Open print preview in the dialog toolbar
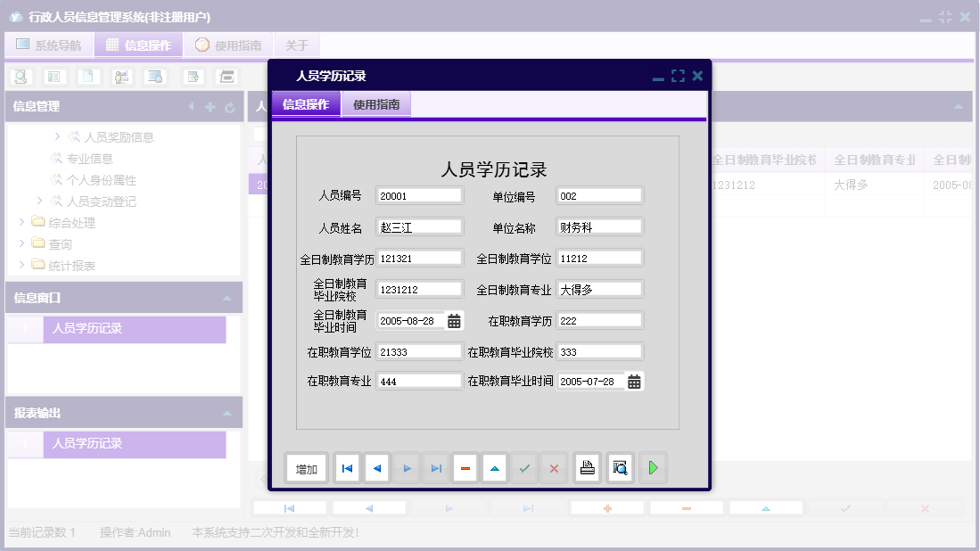The height and width of the screenshot is (551, 980). [619, 467]
